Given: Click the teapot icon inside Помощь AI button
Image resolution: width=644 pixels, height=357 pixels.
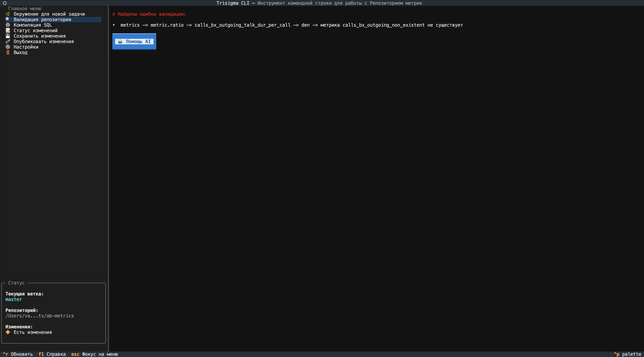Looking at the screenshot, I should point(120,41).
